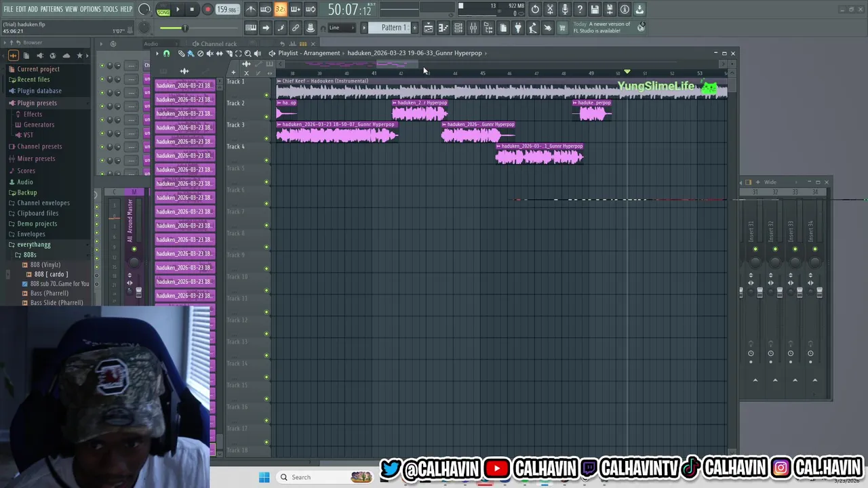Screen dimensions: 868x488
Task: Open the OPTIONS menu
Action: 90,9
